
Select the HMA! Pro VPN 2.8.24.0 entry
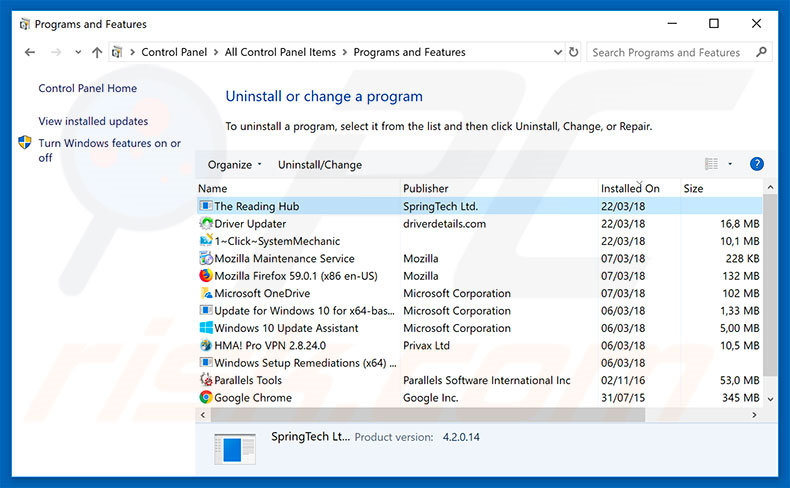(270, 345)
